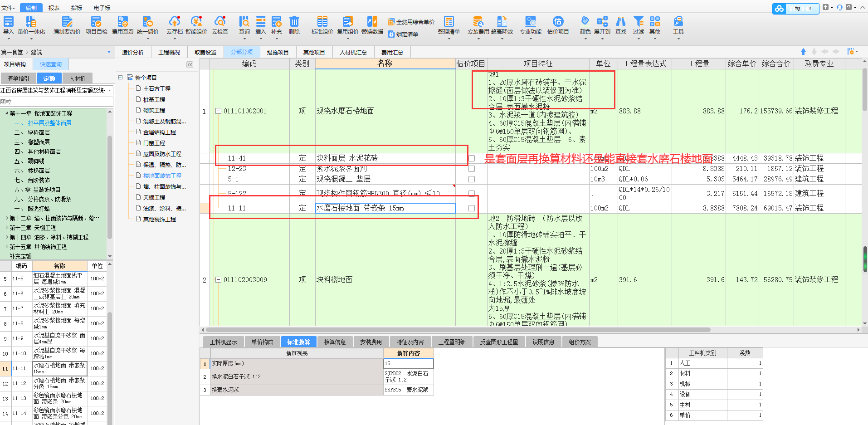Click 锁定清单 lock list
The width and height of the screenshot is (868, 425).
(403, 34)
